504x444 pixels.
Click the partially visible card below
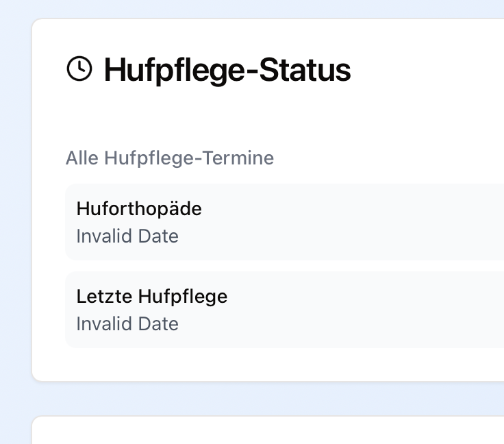274,432
